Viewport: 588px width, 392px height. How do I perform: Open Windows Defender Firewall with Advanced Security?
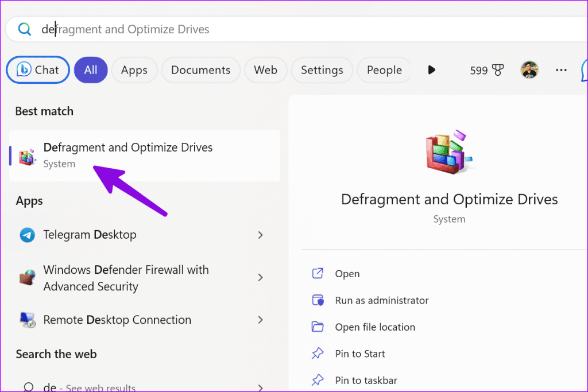coord(126,278)
